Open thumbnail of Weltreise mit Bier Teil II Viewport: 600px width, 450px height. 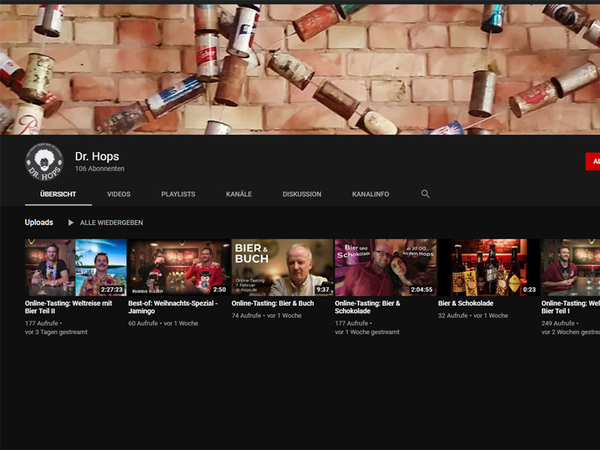[76, 267]
